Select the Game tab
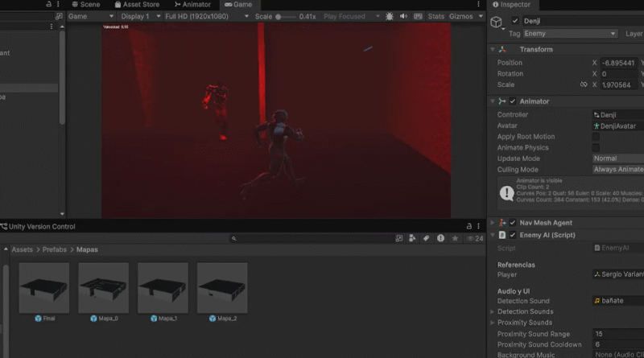644x358 pixels. coord(238,5)
